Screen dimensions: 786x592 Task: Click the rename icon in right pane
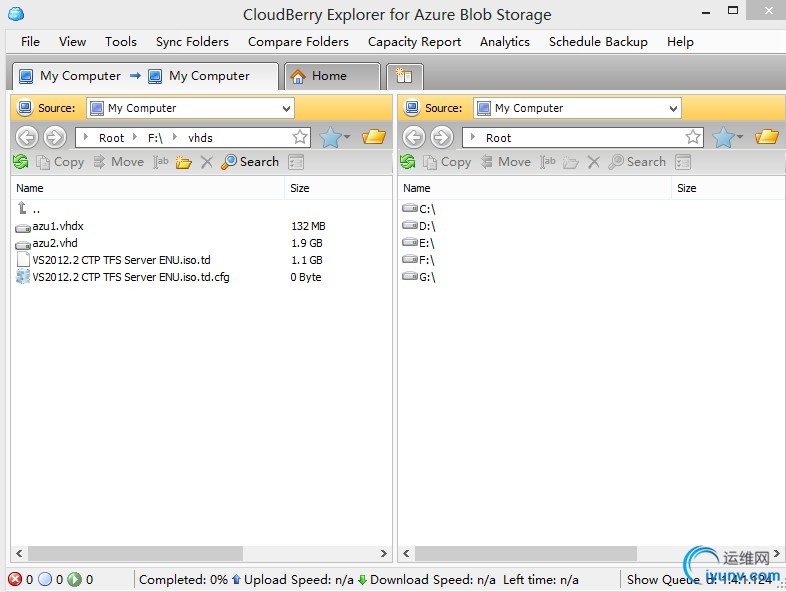547,162
